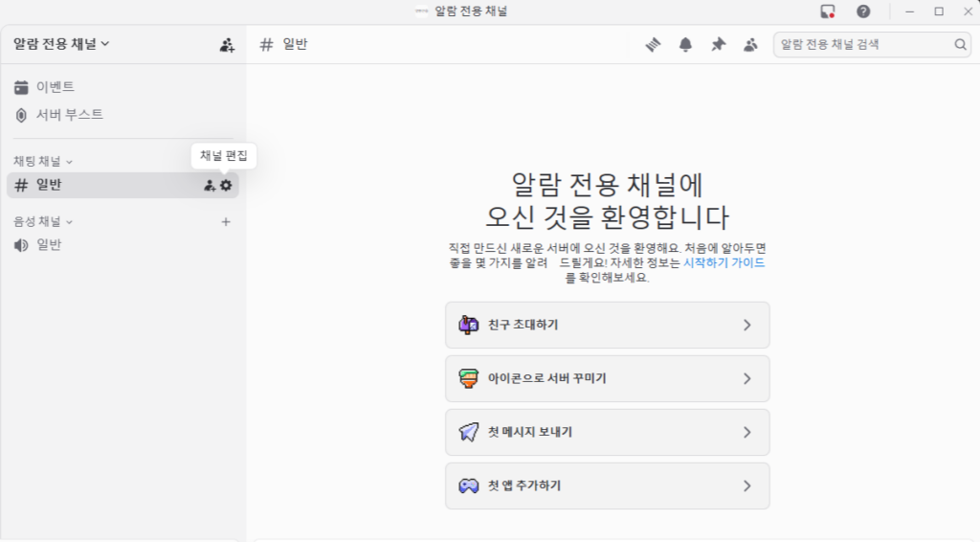Click the 첫 메시지 보내기 button

[x=607, y=433]
